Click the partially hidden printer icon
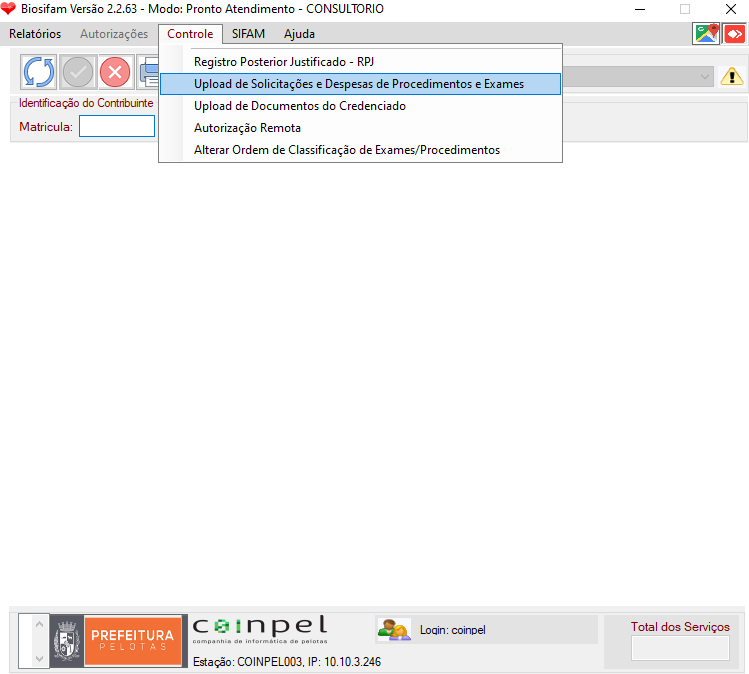The image size is (749, 674). click(149, 72)
